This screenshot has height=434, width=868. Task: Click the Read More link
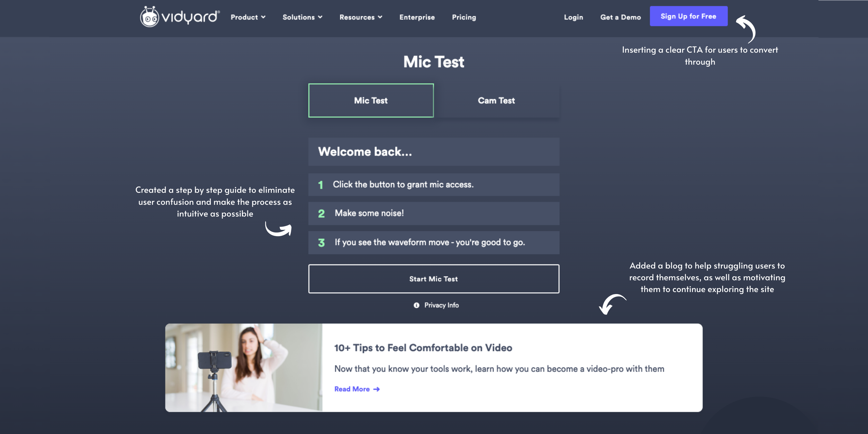click(x=352, y=389)
